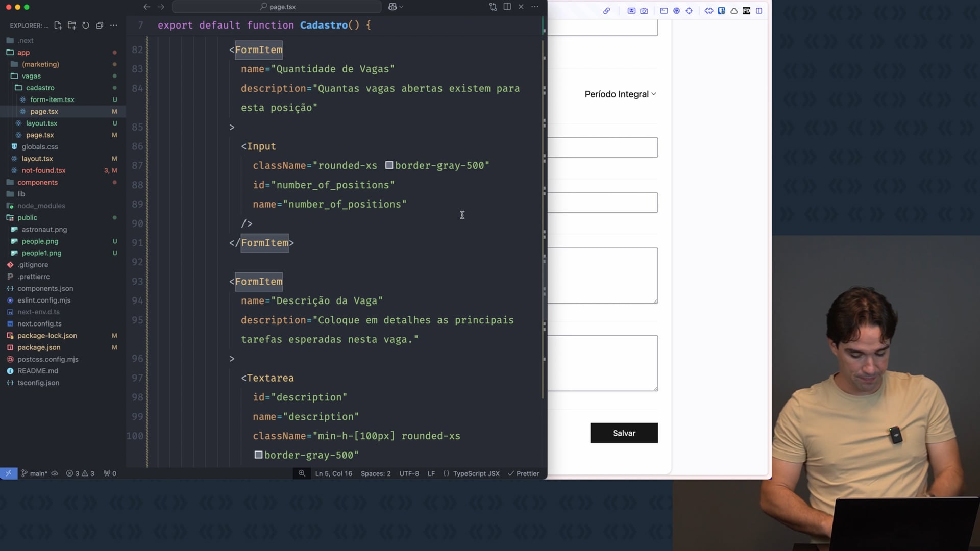The height and width of the screenshot is (551, 980).
Task: Select TypeScript JSX language mode
Action: 476,473
